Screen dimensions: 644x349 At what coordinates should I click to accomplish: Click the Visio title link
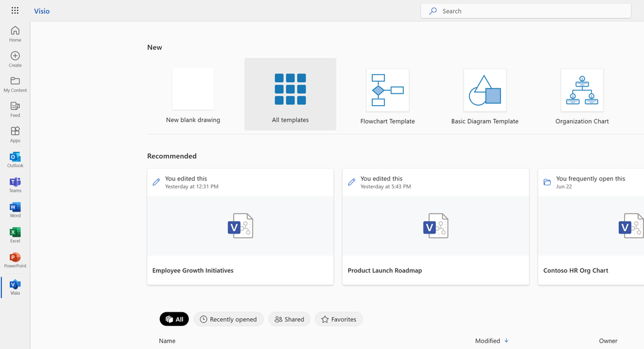42,11
